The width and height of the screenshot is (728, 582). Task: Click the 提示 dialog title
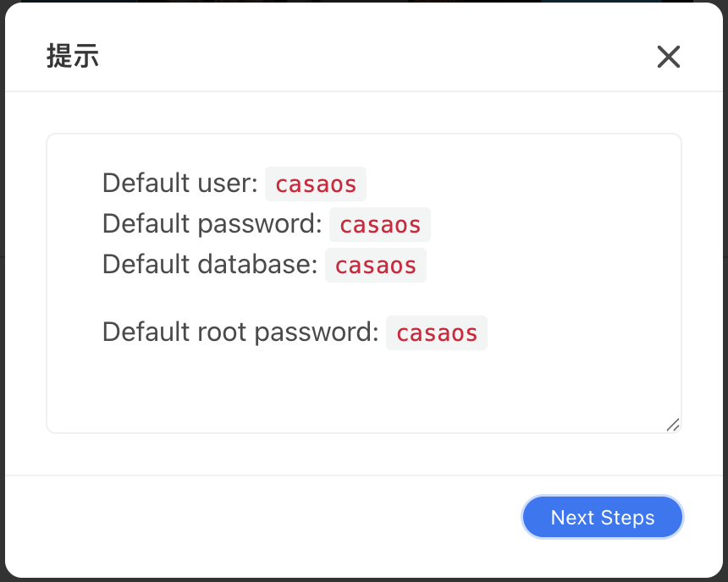tap(73, 58)
